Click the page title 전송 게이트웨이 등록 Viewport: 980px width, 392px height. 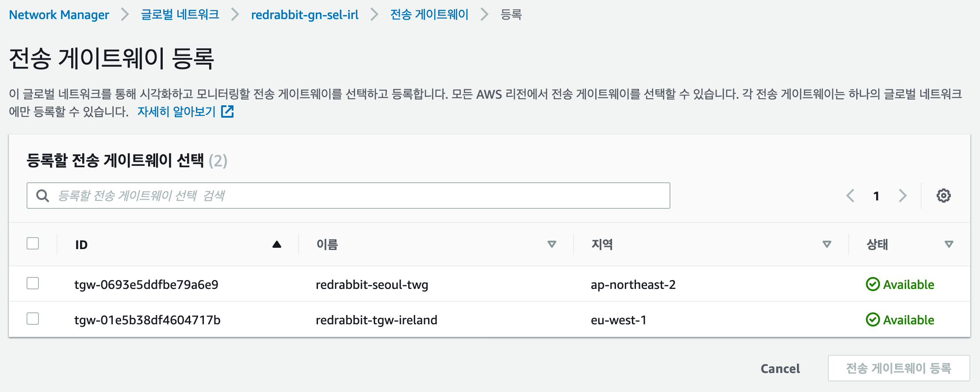[111, 58]
